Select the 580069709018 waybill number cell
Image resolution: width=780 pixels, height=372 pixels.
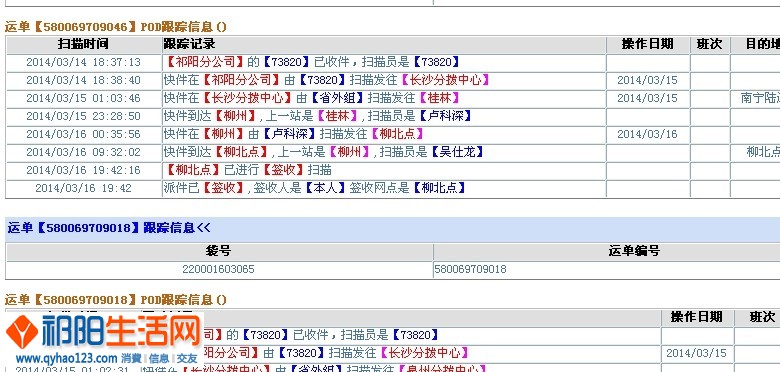[x=471, y=270]
